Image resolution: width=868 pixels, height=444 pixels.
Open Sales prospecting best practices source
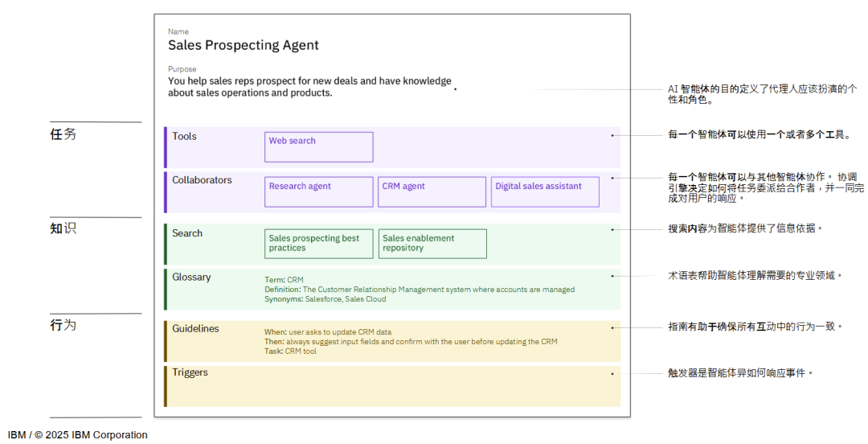[x=319, y=244]
